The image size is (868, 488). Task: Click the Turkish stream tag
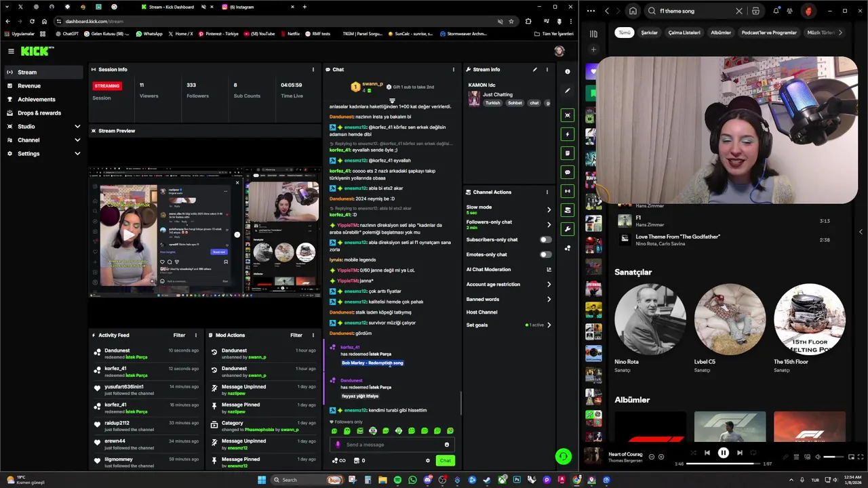tap(492, 103)
